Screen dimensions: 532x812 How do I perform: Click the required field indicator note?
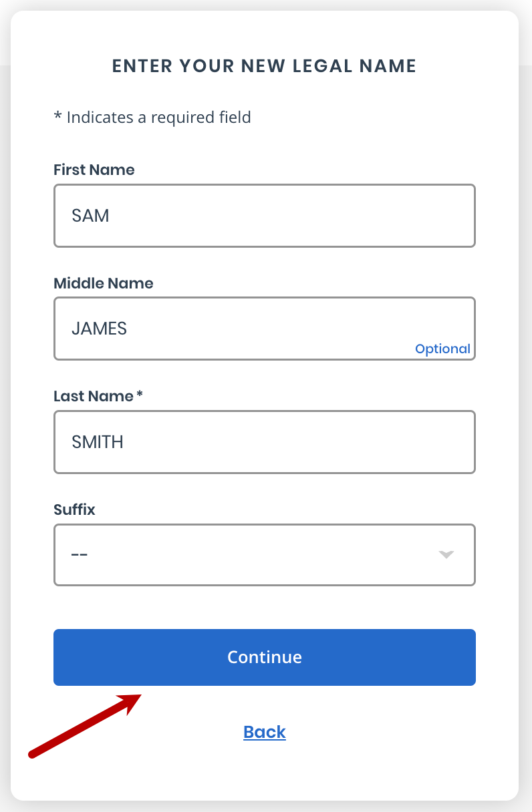[152, 118]
